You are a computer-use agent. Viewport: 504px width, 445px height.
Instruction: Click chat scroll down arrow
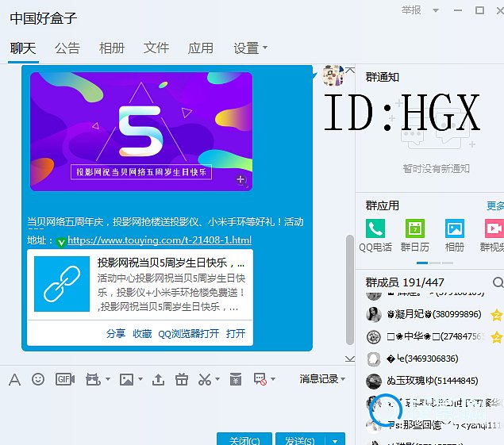point(350,359)
